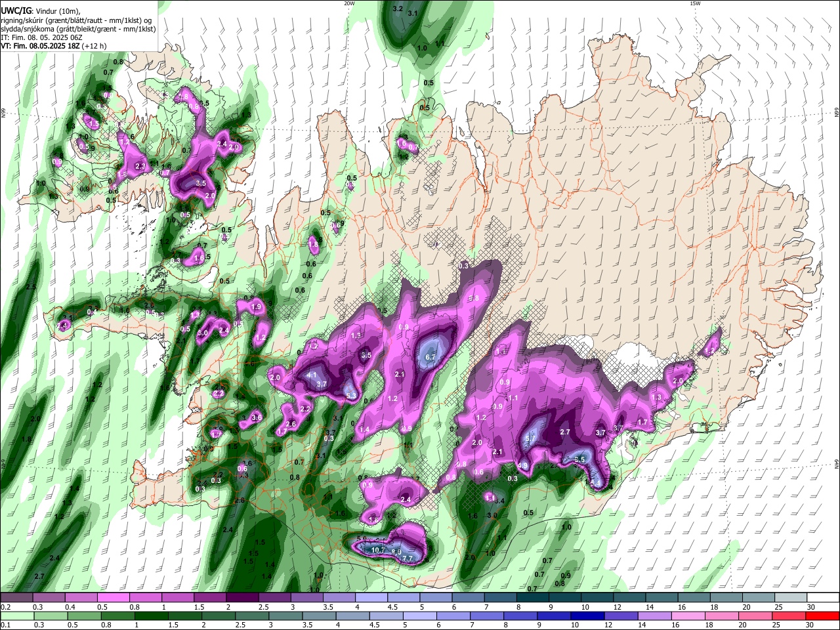Click the 0.2 label under snow legend

click(x=5, y=607)
